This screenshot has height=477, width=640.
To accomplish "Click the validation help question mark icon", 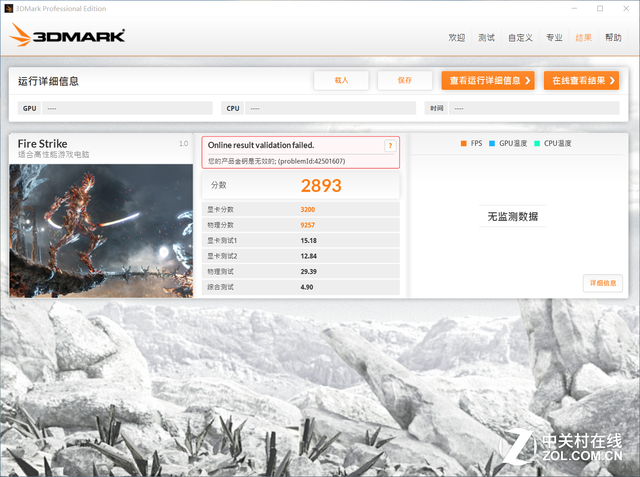I will click(x=389, y=146).
